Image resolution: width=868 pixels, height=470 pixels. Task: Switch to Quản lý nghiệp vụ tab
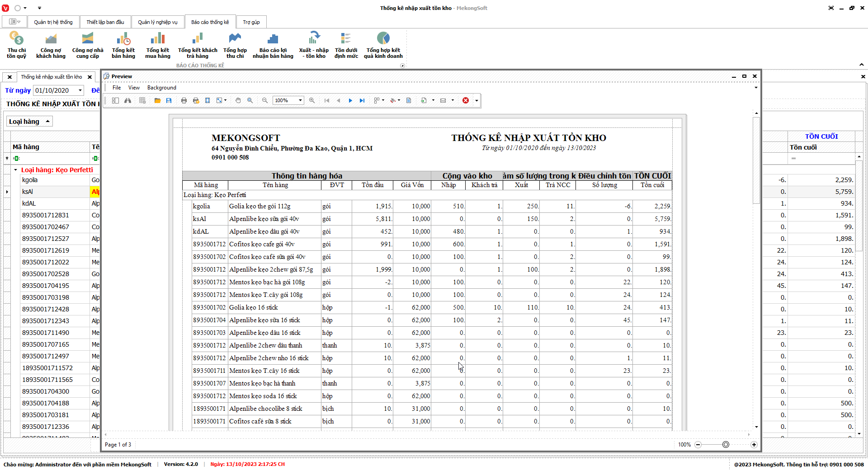157,22
